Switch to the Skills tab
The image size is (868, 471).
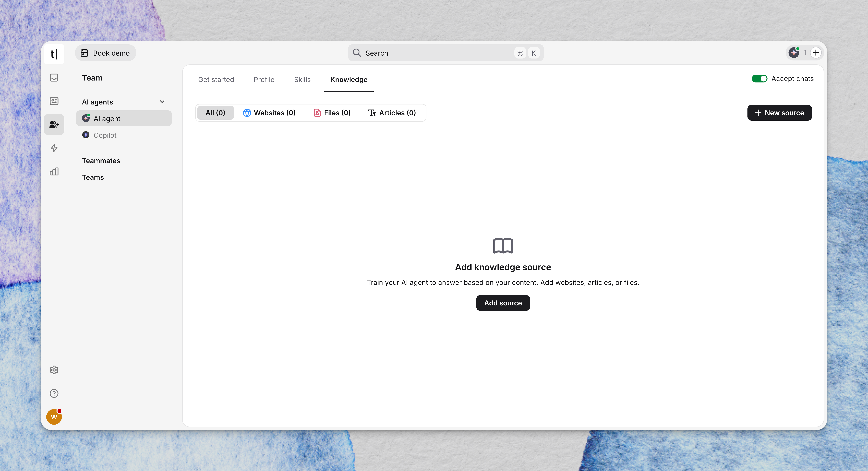click(x=302, y=80)
